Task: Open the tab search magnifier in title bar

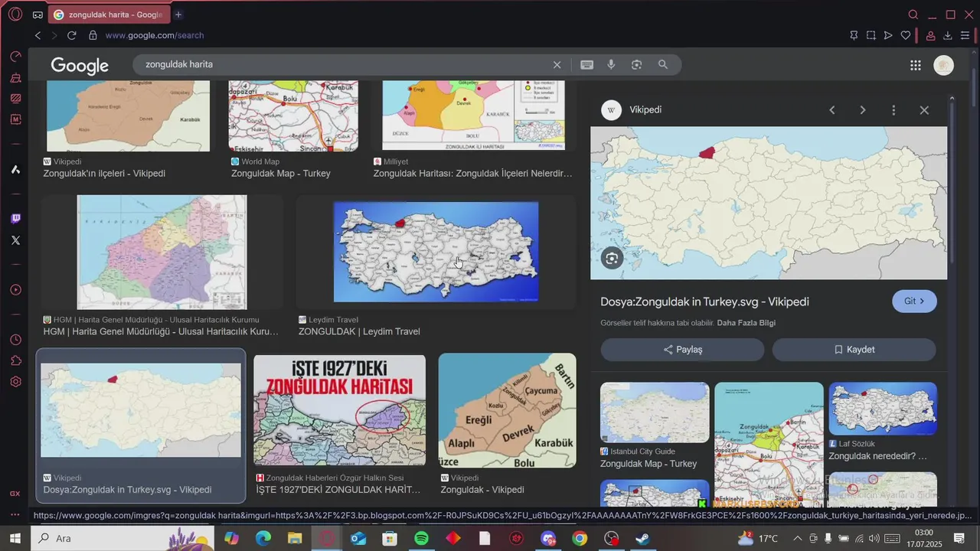Action: 913,15
